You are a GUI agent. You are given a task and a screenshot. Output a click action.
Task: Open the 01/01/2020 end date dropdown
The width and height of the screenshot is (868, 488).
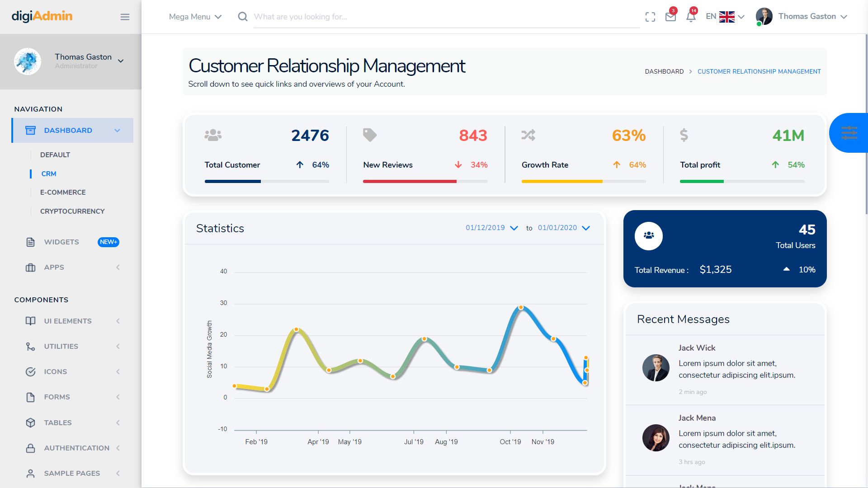564,228
